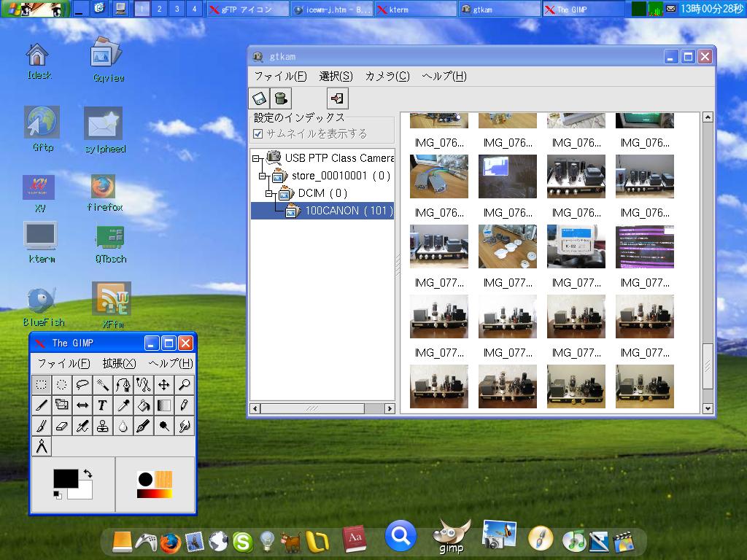Viewport: 747px width, 560px height.
Task: Collapse the USB PTP Class Camera tree node
Action: tap(256, 158)
